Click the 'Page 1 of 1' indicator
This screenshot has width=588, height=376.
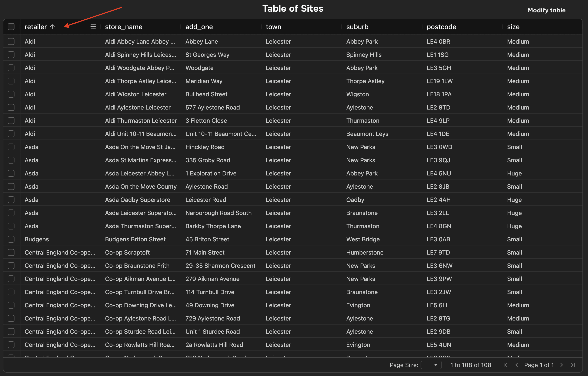(x=539, y=365)
